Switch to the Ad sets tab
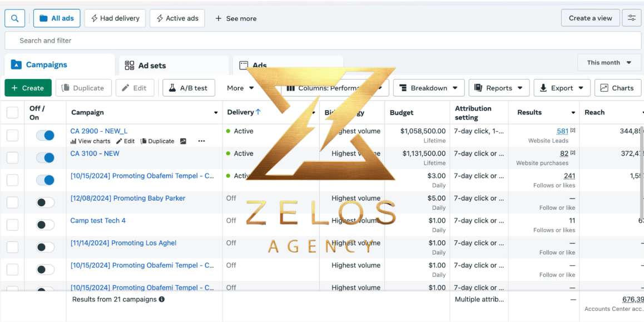The height and width of the screenshot is (322, 644). [x=174, y=65]
